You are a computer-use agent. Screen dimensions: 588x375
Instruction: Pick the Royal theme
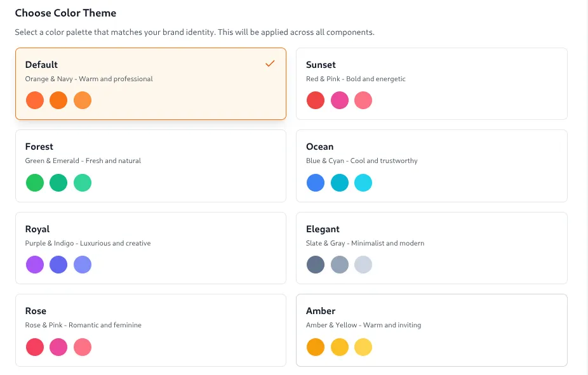tap(150, 248)
